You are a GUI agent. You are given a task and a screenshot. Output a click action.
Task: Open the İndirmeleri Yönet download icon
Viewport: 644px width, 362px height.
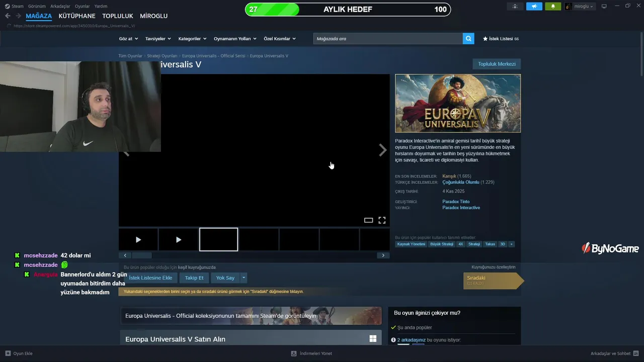(x=294, y=353)
